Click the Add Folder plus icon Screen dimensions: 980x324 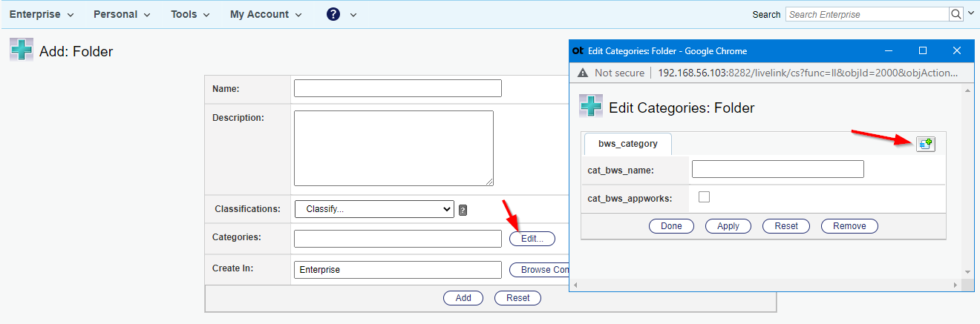click(22, 50)
